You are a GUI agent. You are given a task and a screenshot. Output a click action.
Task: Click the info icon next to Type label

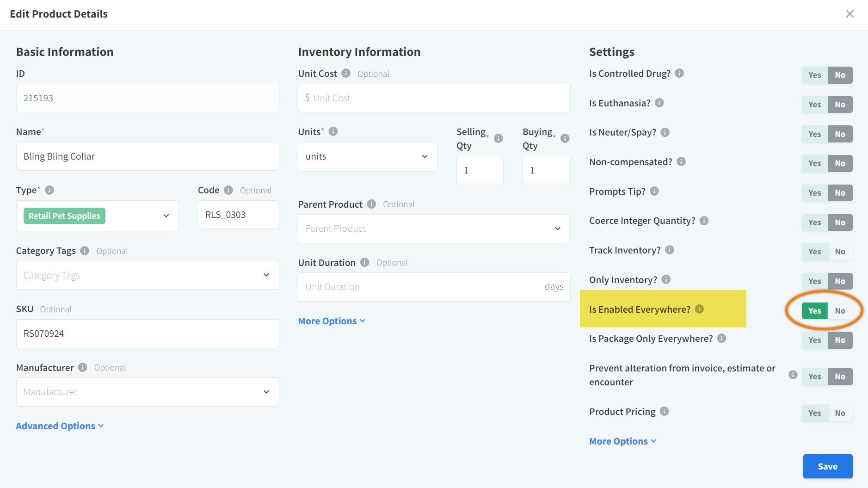pyautogui.click(x=49, y=190)
